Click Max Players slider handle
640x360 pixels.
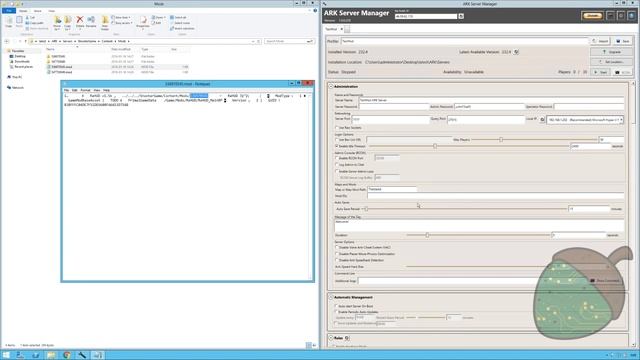pyautogui.click(x=501, y=140)
